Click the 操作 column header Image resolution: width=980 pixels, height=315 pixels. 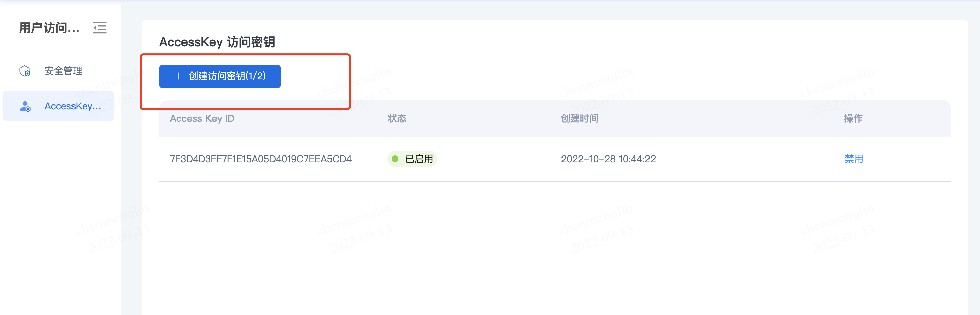tap(853, 119)
